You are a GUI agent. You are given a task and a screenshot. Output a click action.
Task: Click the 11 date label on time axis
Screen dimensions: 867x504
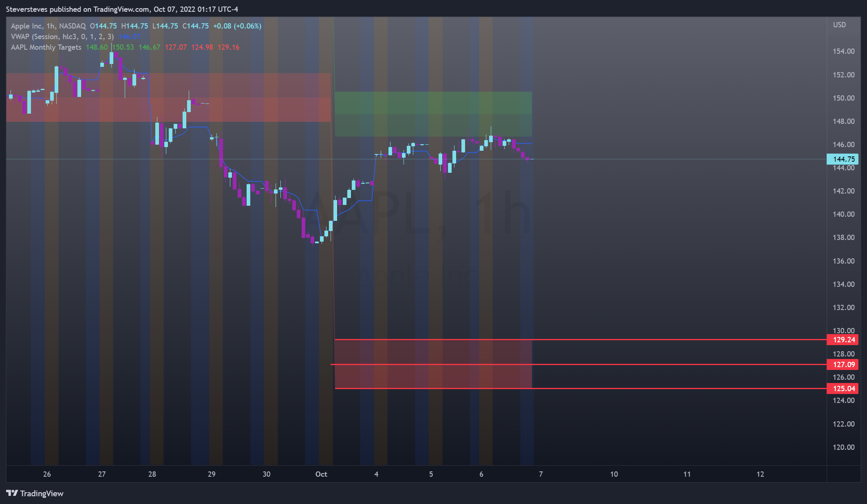pyautogui.click(x=687, y=474)
